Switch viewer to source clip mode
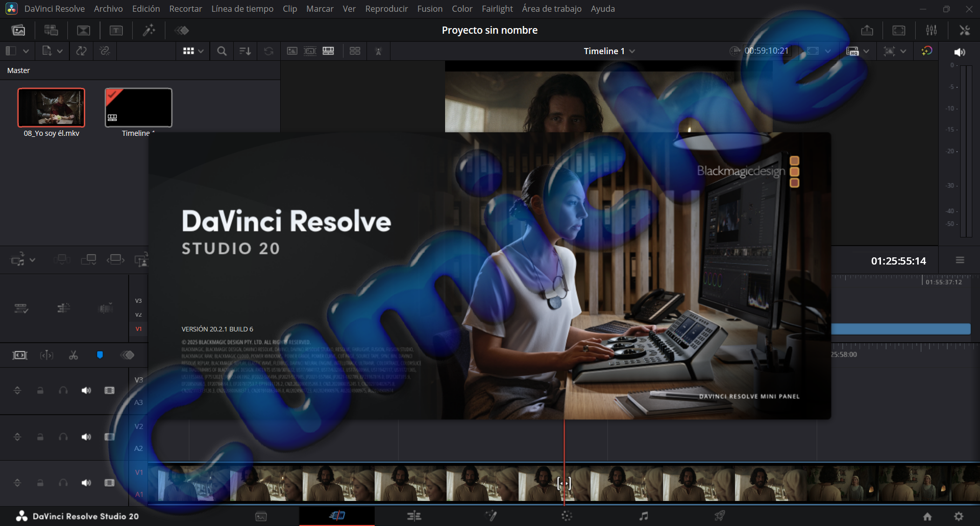Screen dimensions: 980x526 coord(292,51)
